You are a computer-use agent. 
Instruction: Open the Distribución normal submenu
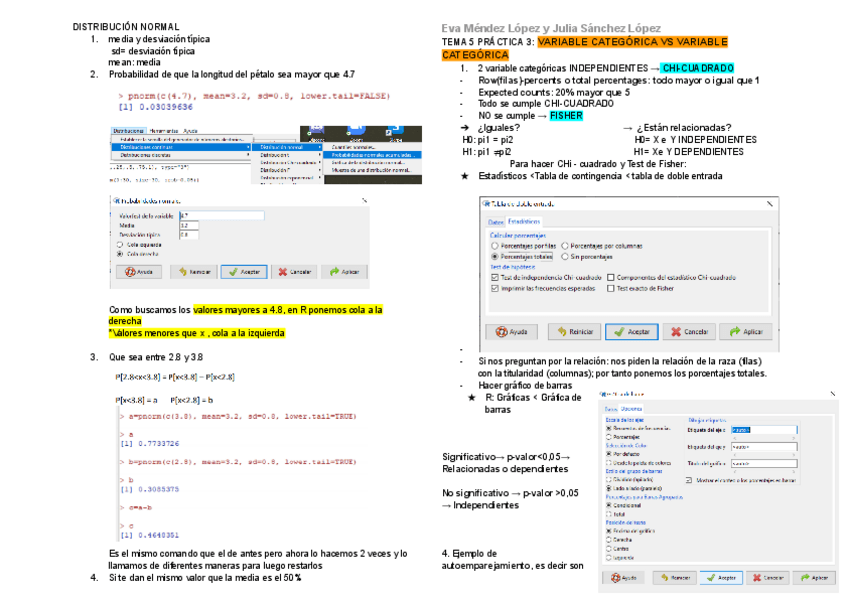[288, 147]
